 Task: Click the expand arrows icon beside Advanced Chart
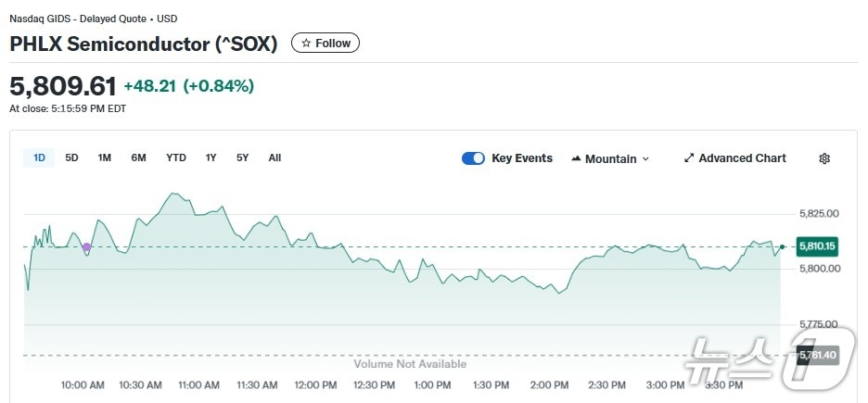click(689, 158)
